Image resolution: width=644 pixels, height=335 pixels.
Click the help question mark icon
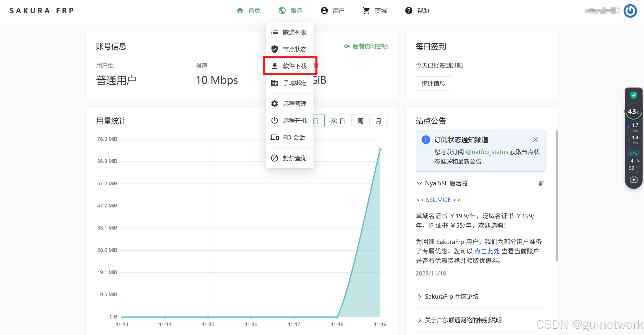pyautogui.click(x=408, y=11)
